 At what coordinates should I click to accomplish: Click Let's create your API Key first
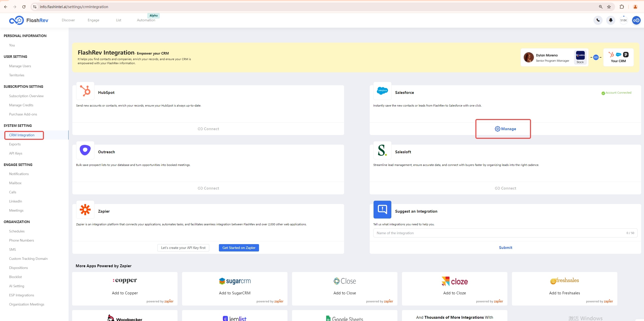(x=183, y=248)
